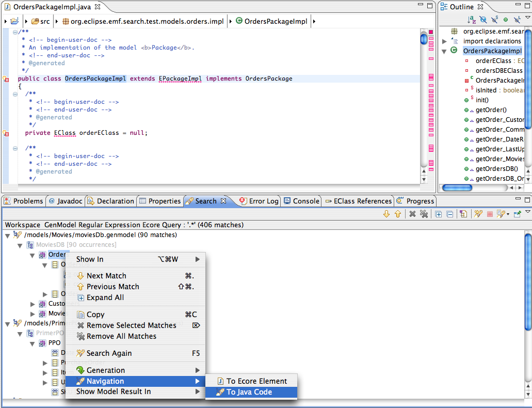
Task: Open the Console tab
Action: click(302, 201)
